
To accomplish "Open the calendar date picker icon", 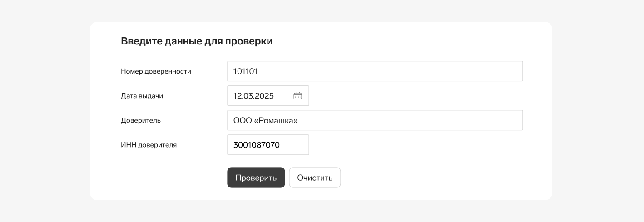I will (297, 96).
